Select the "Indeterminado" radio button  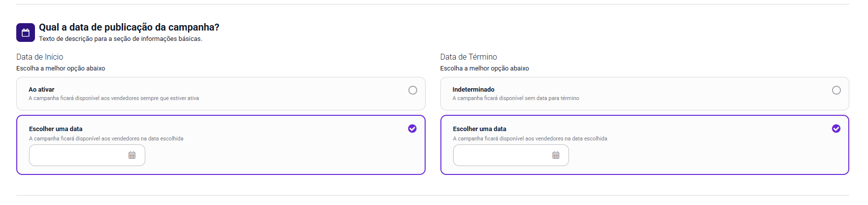(x=836, y=90)
